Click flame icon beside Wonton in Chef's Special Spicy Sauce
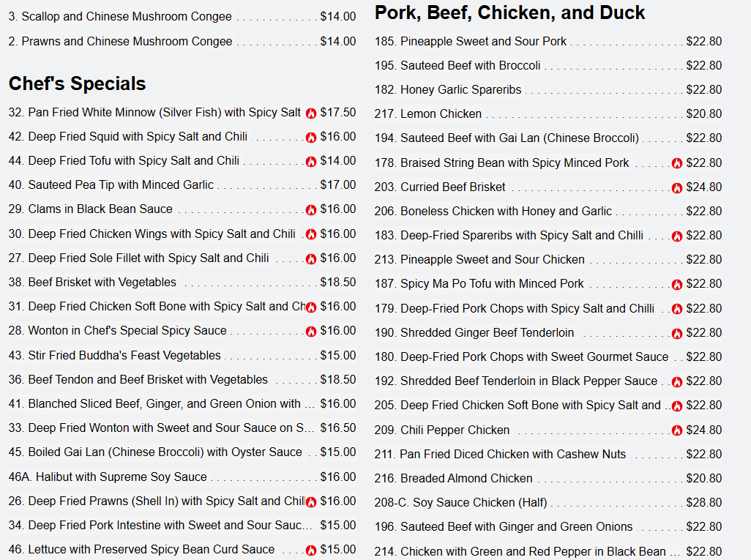751x560 pixels. point(311,332)
